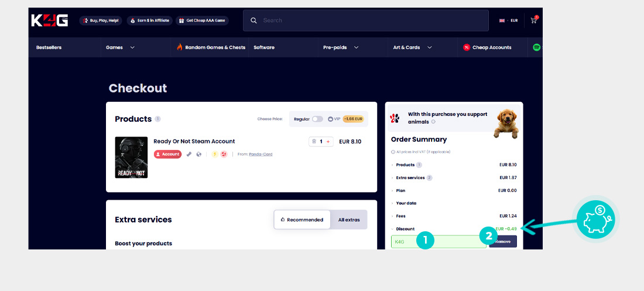
Task: Click the globe region icon under product
Action: pos(199,154)
